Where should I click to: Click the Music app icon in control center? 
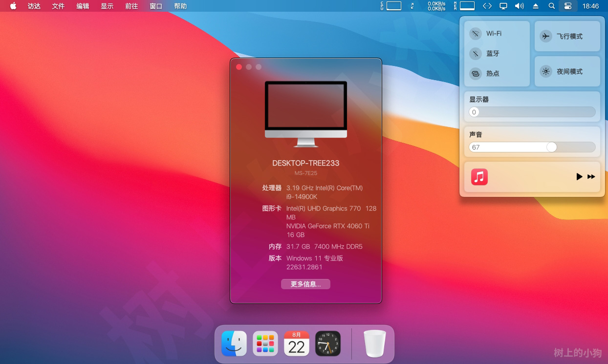tap(479, 177)
